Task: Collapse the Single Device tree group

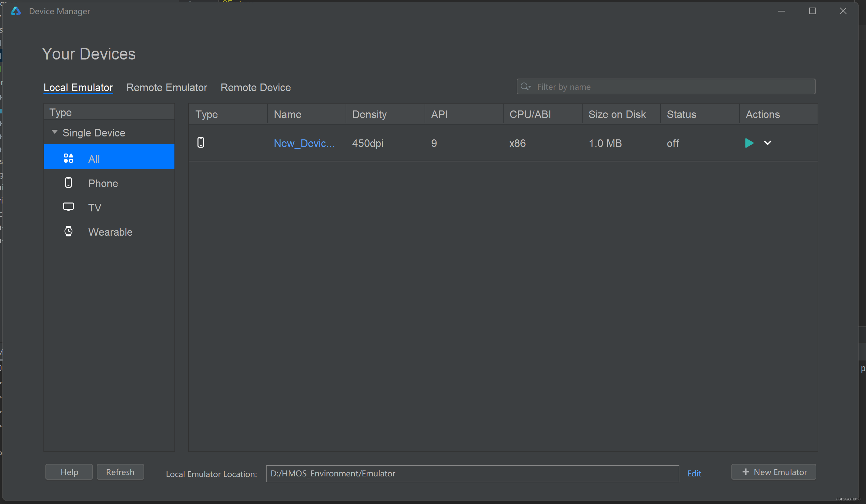Action: [x=54, y=132]
